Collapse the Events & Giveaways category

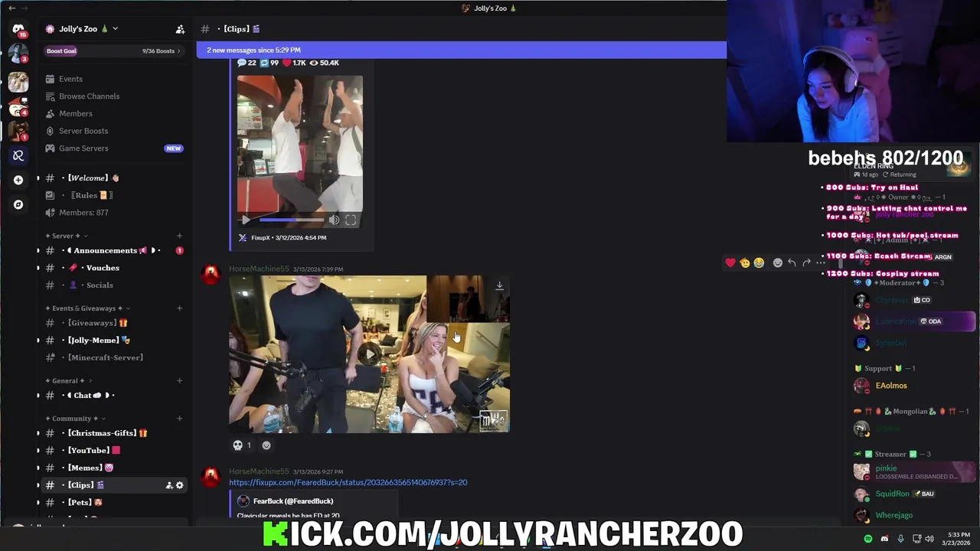[87, 308]
